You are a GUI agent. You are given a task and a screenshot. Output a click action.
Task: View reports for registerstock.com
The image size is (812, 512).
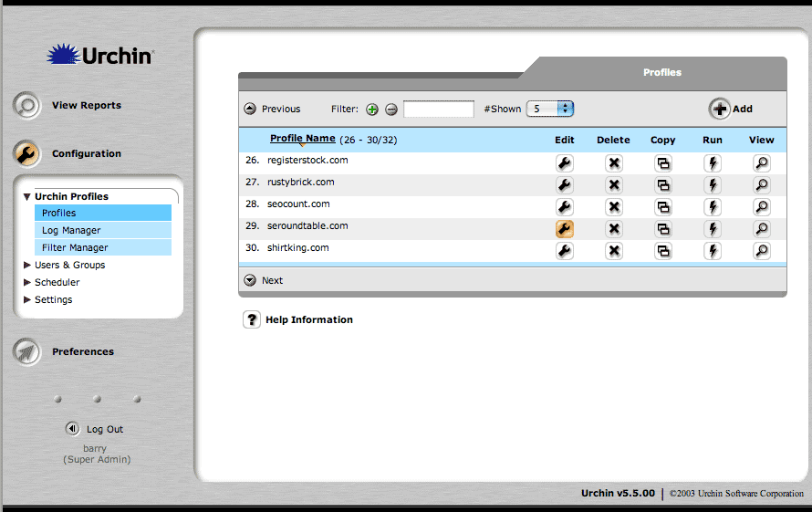pyautogui.click(x=762, y=163)
